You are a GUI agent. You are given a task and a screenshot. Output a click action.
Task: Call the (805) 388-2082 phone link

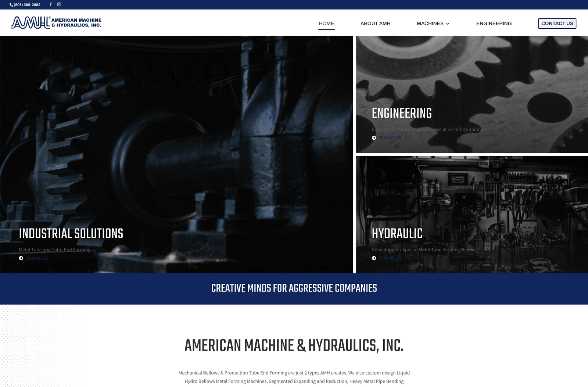[27, 5]
